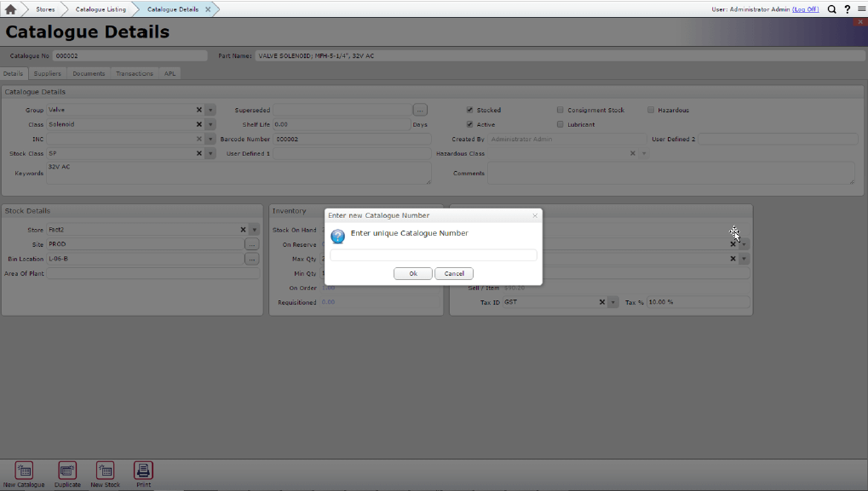Expand the Group dropdown arrow

[x=211, y=110]
